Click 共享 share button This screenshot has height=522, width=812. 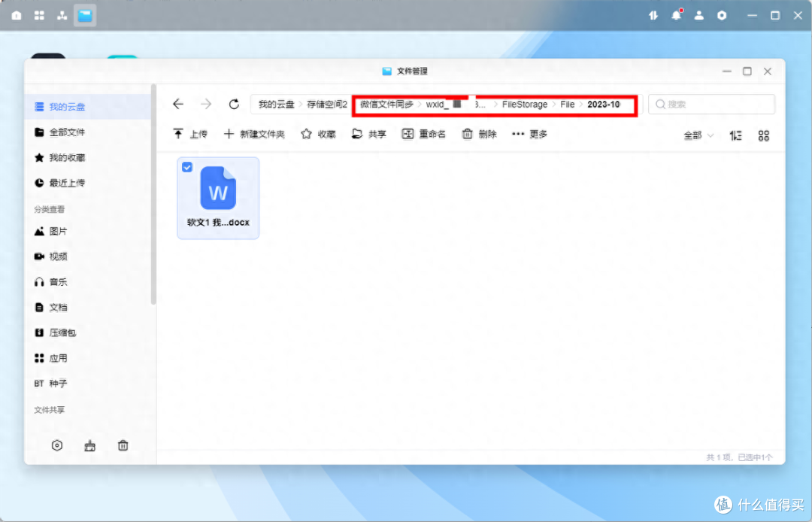tap(368, 134)
